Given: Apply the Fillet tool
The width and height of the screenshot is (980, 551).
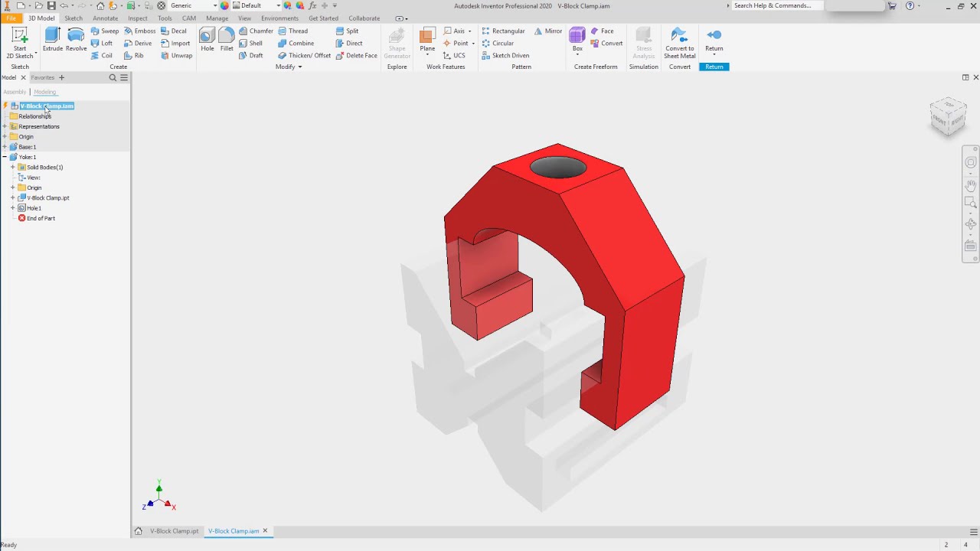Looking at the screenshot, I should coord(227,40).
